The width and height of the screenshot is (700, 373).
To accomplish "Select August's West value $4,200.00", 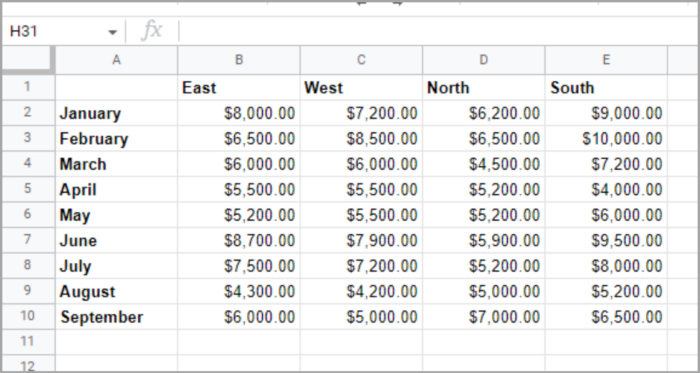I will coord(361,291).
